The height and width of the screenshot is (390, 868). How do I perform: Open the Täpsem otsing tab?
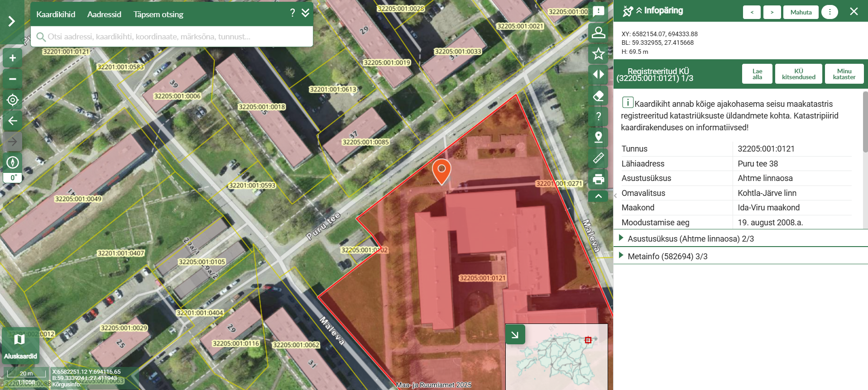pos(158,14)
